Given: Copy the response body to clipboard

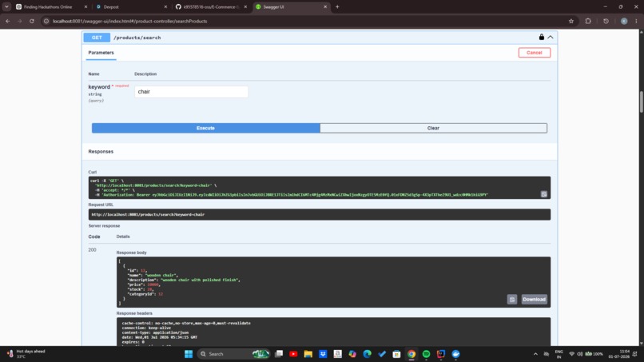Looking at the screenshot, I should point(511,299).
